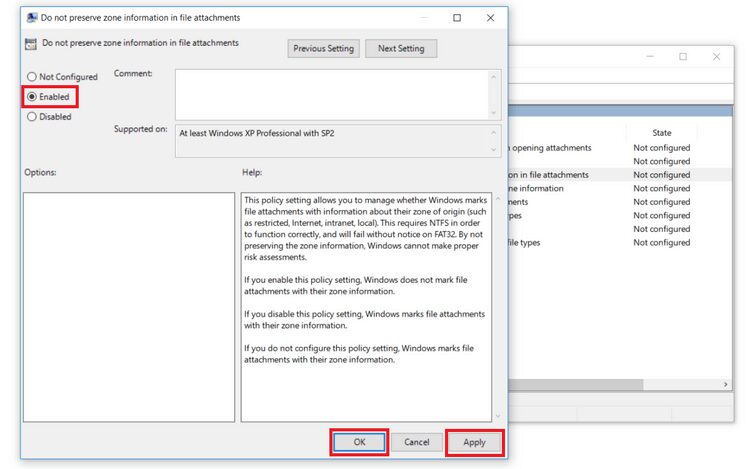Screen dimensions: 750x469
Task: Close the policy settings dialog
Action: [x=490, y=18]
